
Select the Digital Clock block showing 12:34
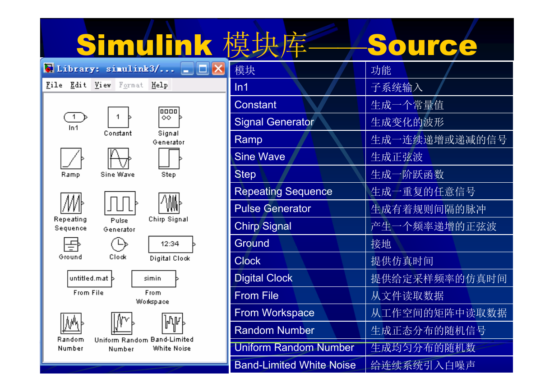[x=172, y=244]
